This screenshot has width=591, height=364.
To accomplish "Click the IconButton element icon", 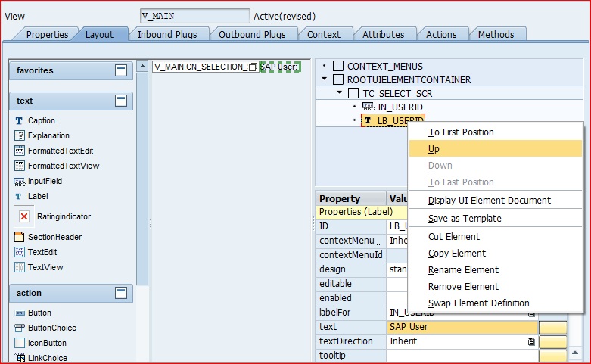I will [19, 343].
